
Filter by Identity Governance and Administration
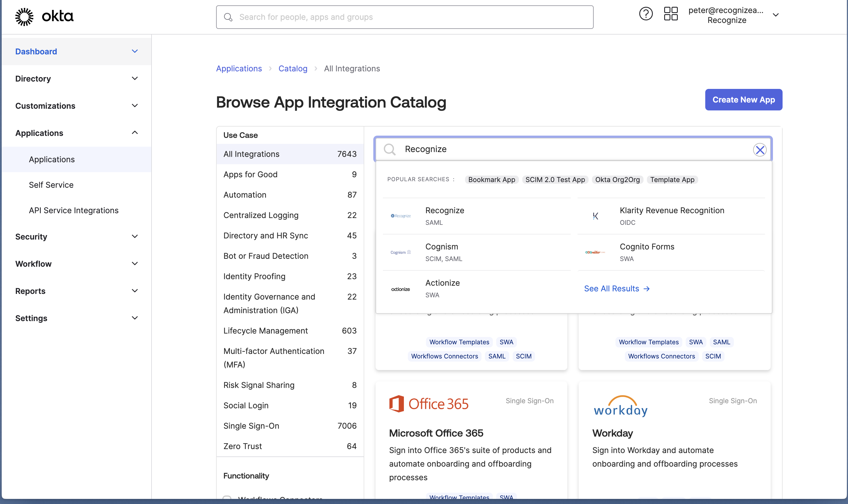[x=290, y=303]
